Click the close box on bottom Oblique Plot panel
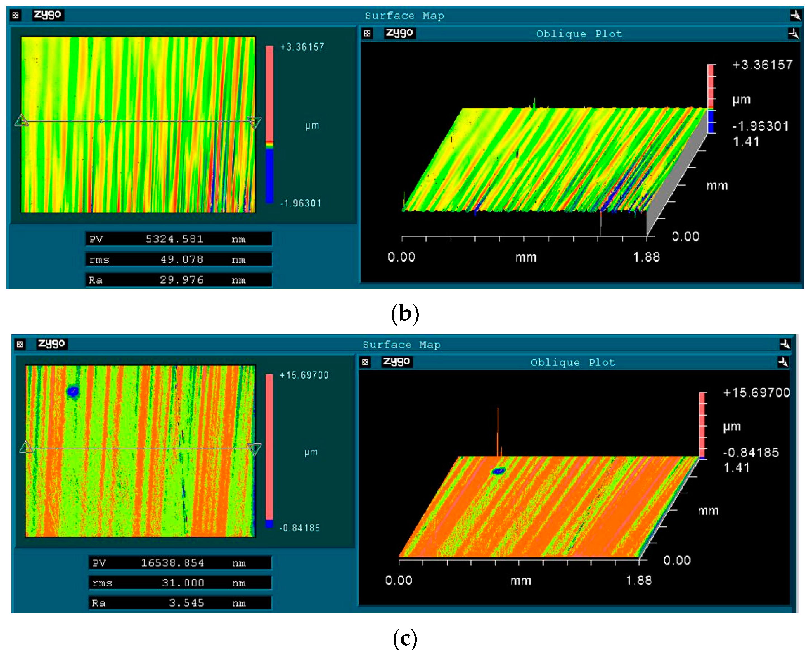812x658 pixels. coord(365,362)
